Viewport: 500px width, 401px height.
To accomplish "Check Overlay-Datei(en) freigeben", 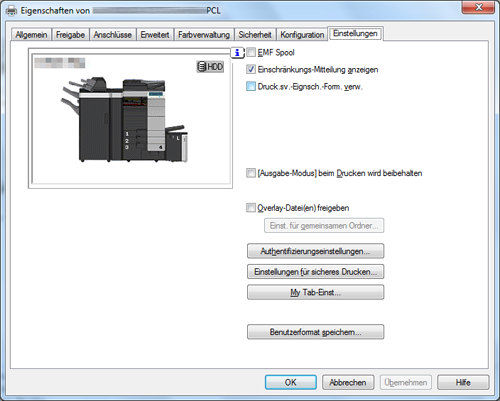I will click(x=251, y=208).
